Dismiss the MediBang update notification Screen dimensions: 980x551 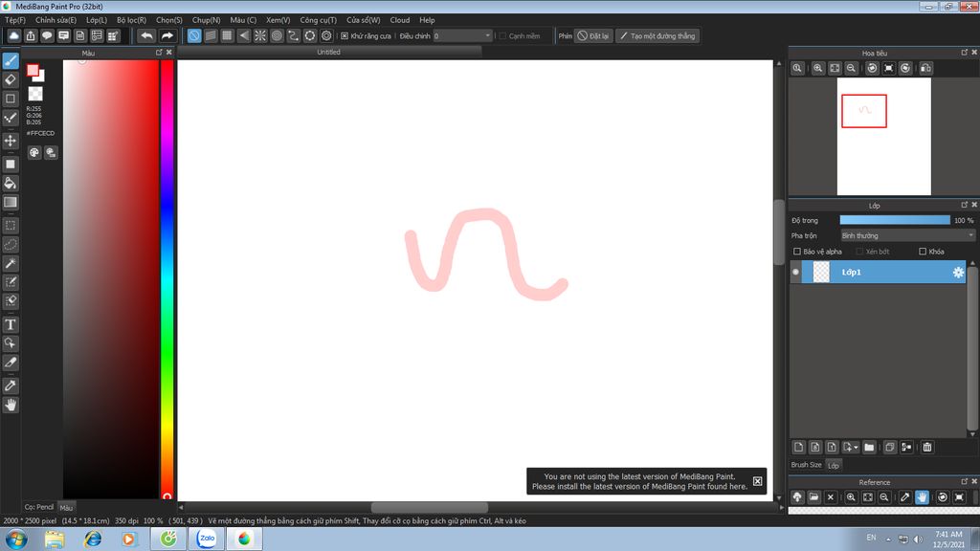pos(758,481)
